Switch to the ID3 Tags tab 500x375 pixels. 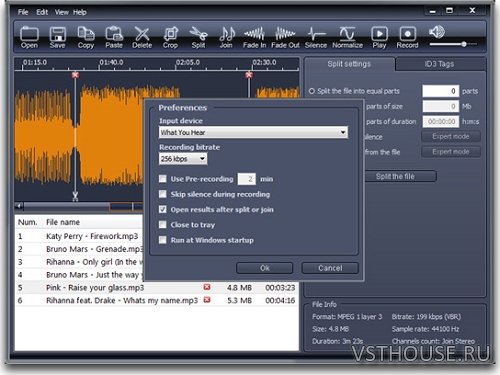coord(439,64)
